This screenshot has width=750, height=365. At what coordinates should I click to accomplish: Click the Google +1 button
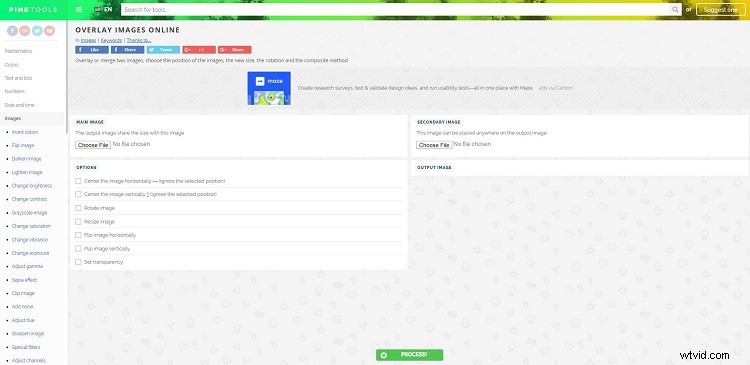199,50
